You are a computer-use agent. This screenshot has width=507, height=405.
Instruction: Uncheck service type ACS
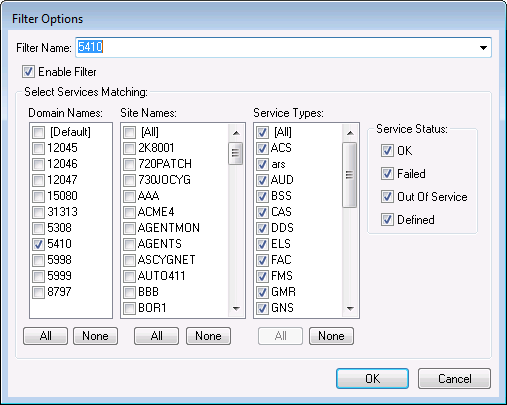pos(262,148)
